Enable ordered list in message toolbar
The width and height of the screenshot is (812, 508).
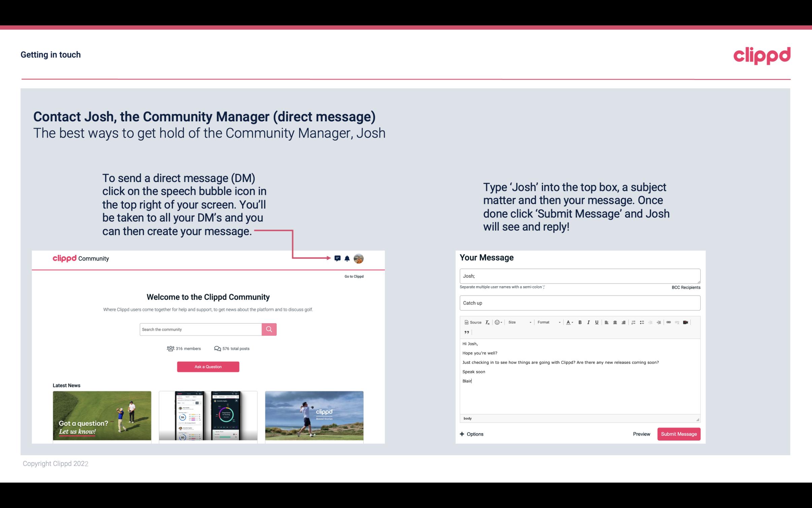634,322
